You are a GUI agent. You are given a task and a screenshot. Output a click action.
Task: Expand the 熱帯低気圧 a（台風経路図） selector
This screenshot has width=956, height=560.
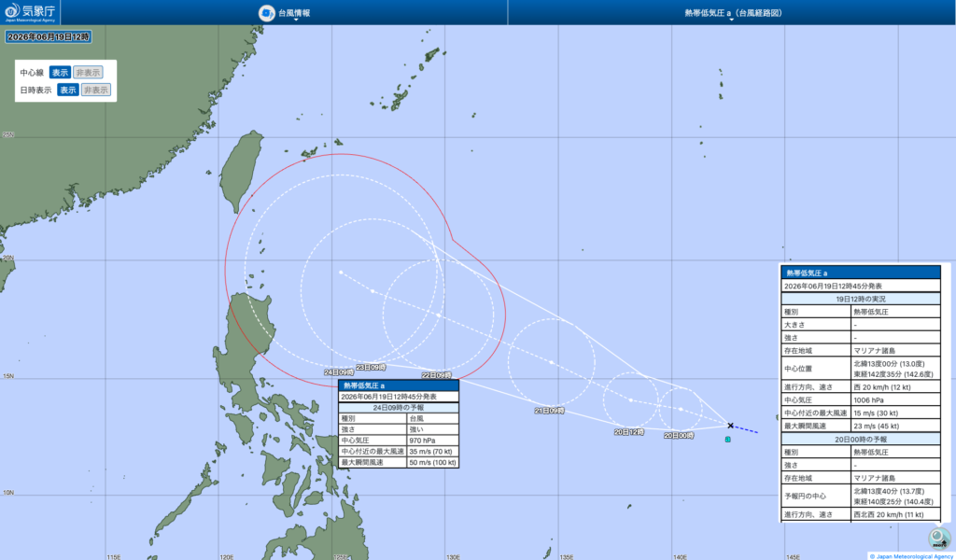[x=733, y=13]
